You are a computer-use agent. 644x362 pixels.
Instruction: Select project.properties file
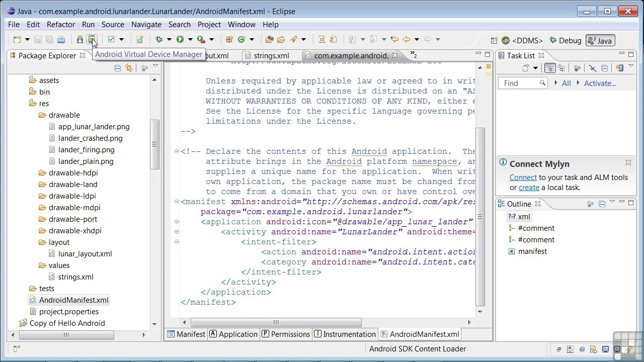(x=69, y=312)
